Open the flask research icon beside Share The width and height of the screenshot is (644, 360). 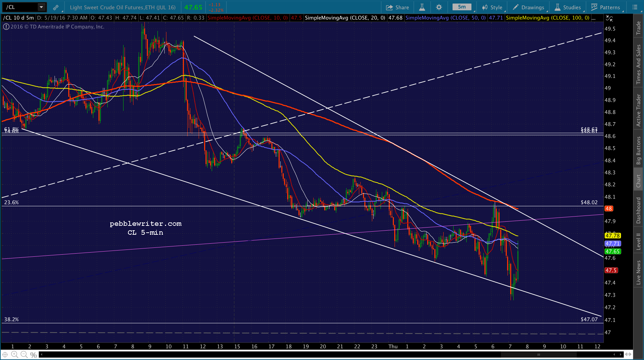pyautogui.click(x=422, y=7)
